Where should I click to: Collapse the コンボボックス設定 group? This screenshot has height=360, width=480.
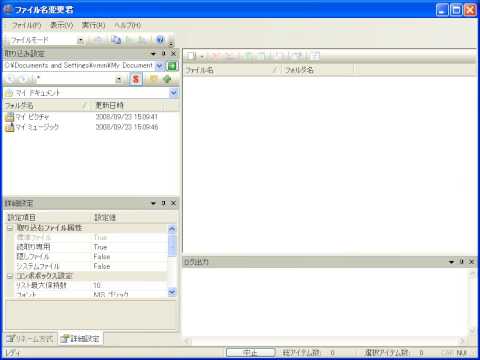(10, 276)
